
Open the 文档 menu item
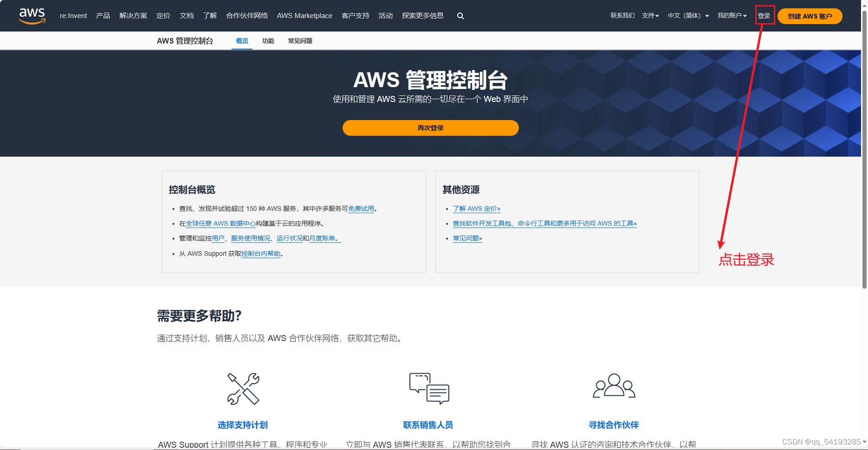186,16
